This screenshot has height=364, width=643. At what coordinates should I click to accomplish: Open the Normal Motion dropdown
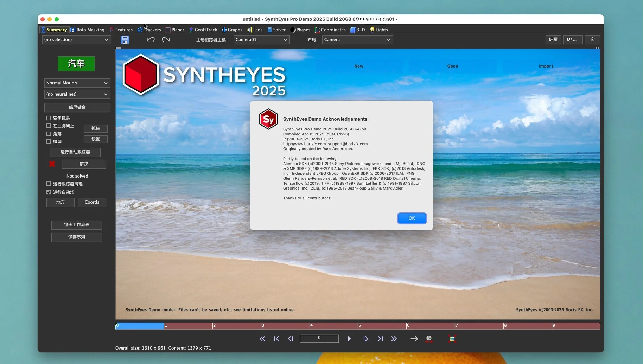[77, 83]
